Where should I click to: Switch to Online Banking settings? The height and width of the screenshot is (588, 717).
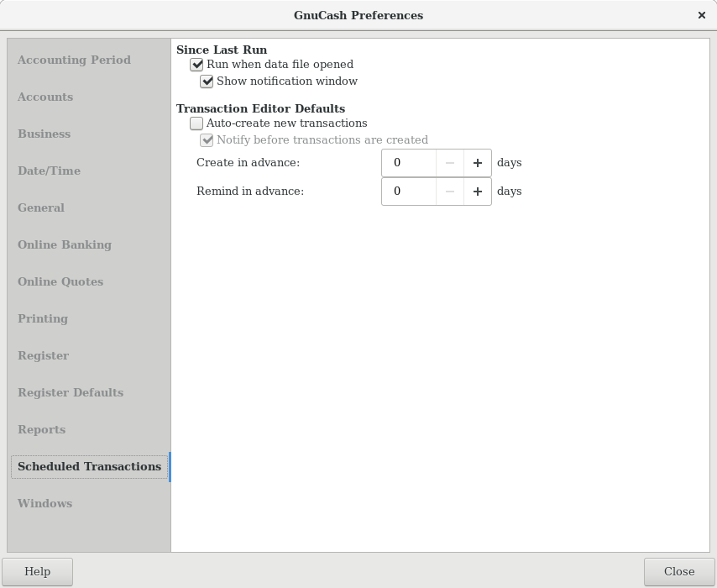65,244
